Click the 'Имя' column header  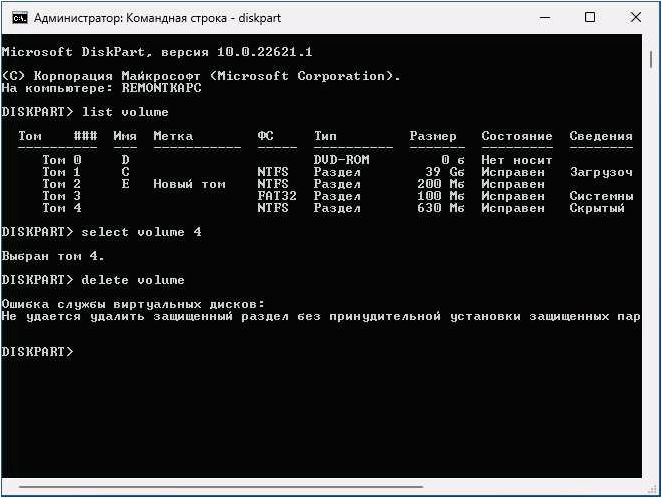pos(125,136)
